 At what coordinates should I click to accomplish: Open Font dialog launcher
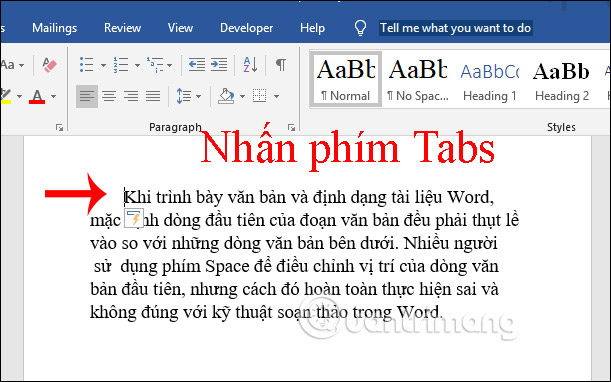59,127
